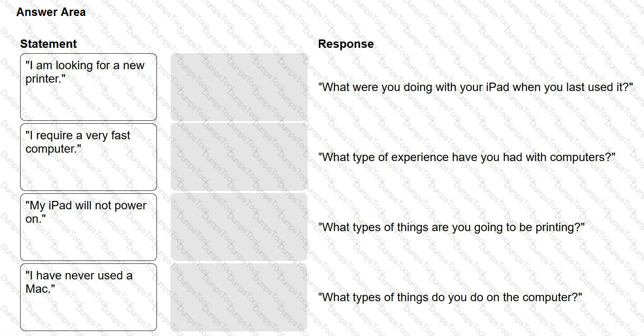Click the Statement column header
The width and height of the screenshot is (644, 336).
[x=49, y=44]
